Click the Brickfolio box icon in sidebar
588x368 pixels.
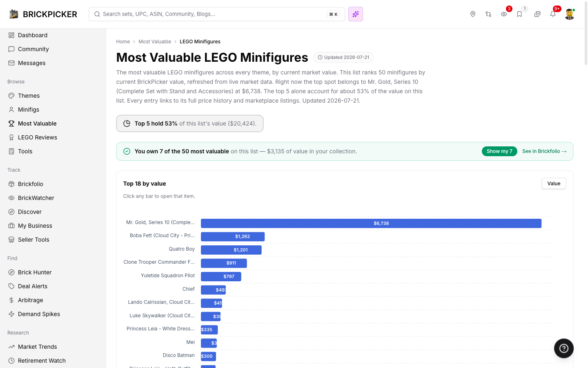click(11, 184)
